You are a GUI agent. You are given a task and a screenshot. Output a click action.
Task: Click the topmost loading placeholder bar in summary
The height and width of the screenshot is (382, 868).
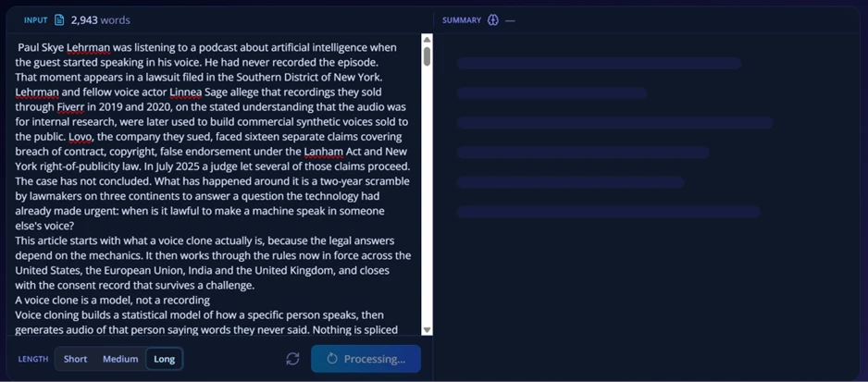(x=599, y=63)
